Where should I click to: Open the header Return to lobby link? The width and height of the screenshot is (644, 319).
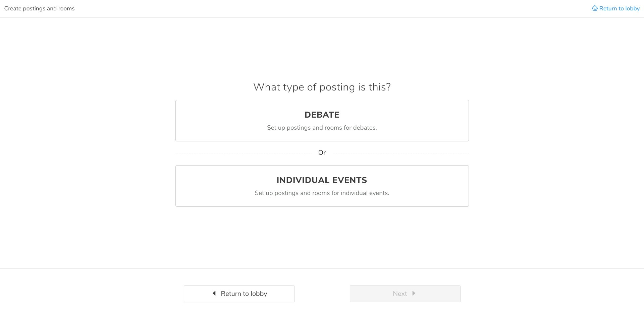point(616,8)
